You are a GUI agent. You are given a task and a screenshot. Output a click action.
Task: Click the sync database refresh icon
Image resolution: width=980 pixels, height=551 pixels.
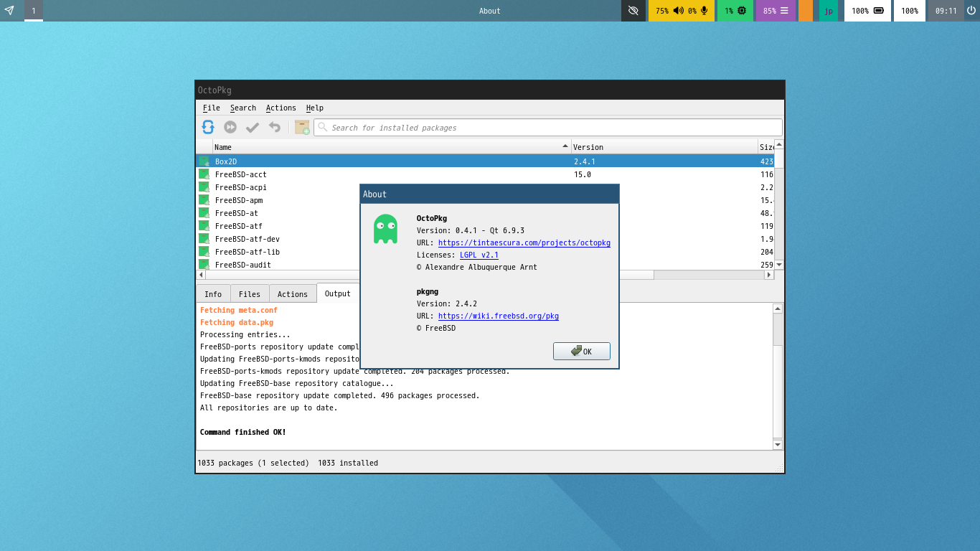(x=208, y=127)
